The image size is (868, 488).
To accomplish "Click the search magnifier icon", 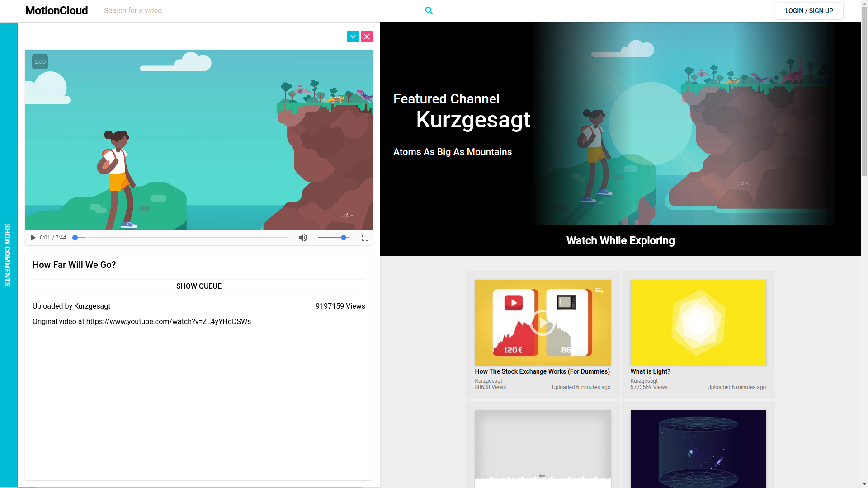I will [429, 10].
